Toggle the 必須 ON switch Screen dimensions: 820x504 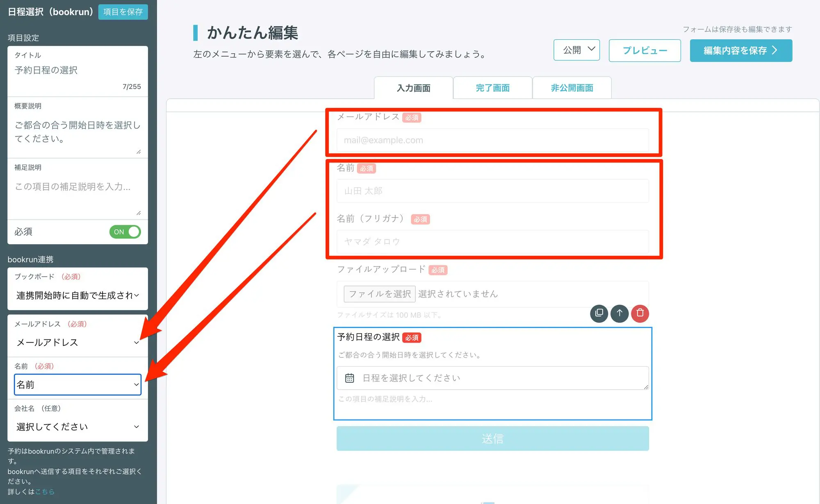pos(125,232)
